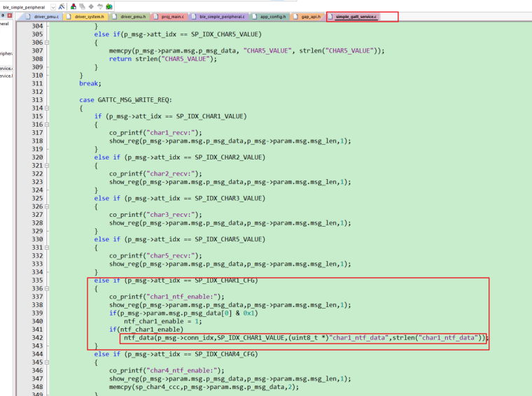Open the ble_simple_peripheral target dropdown
The height and width of the screenshot is (396, 532).
53,7
